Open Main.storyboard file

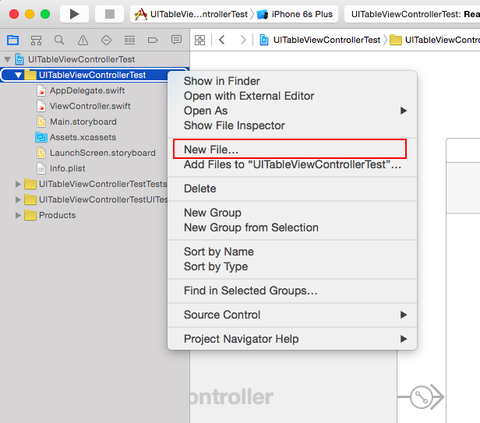click(x=83, y=122)
